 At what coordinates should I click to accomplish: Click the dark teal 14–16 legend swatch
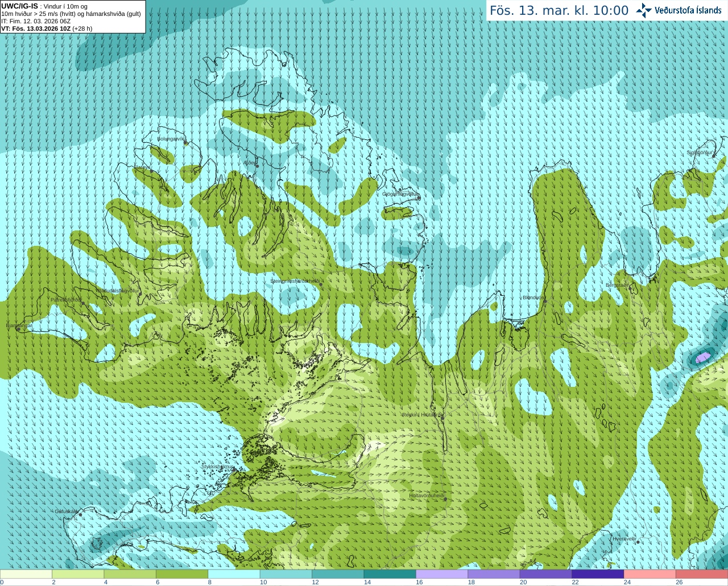390,574
